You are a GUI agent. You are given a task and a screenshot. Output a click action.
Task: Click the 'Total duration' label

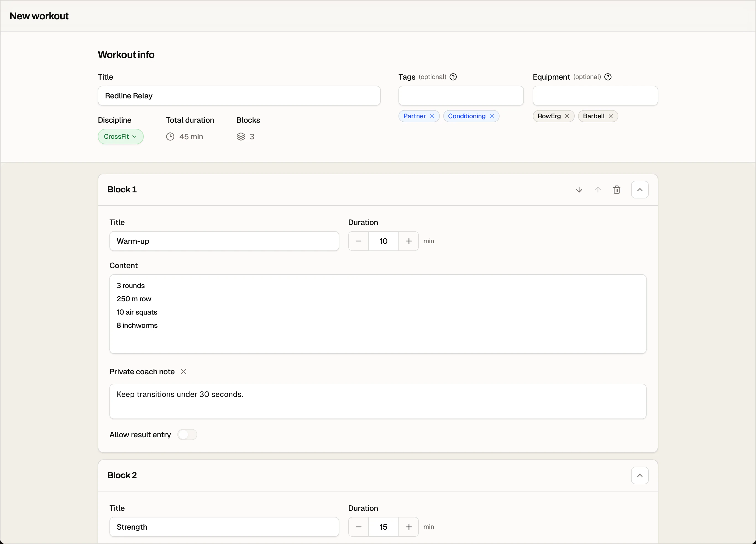point(190,120)
